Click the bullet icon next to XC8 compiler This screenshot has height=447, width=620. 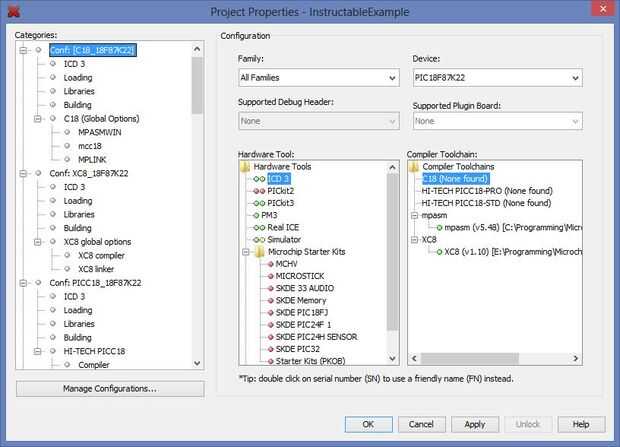pos(67,256)
